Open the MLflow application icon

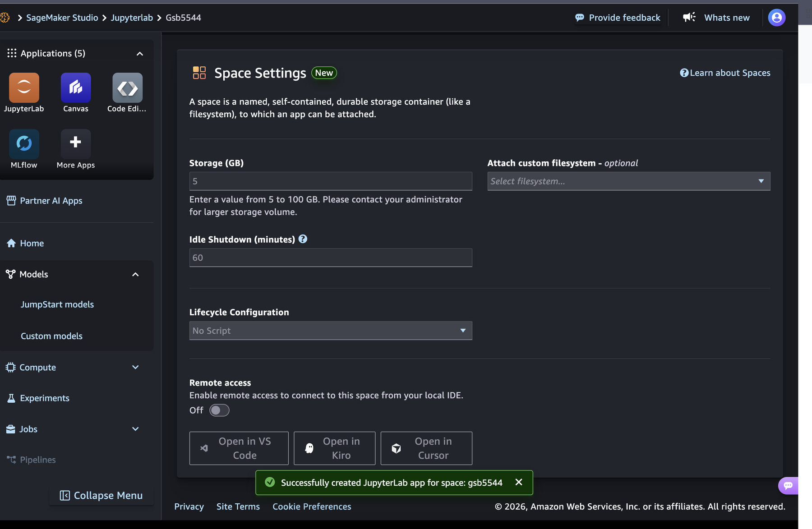[x=24, y=144]
